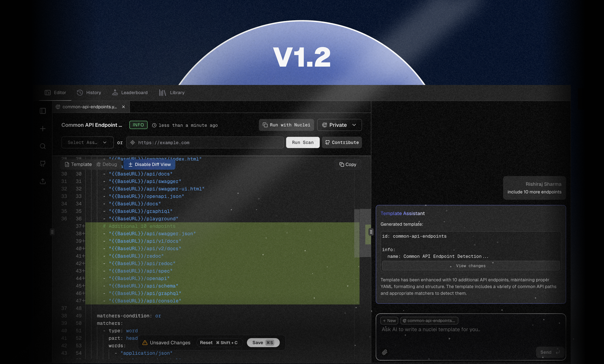Viewport: 604px width, 364px height.
Task: Click the Unsaved Changes warning icon
Action: coord(145,343)
